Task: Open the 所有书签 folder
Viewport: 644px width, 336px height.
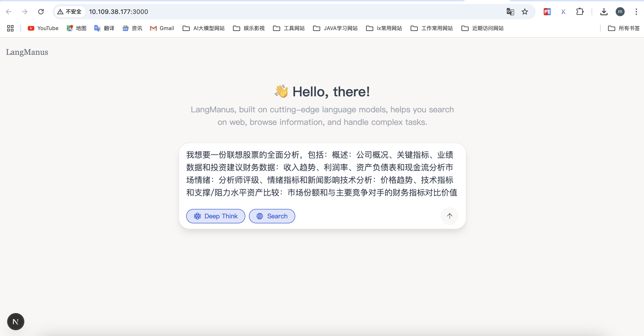Action: click(624, 28)
